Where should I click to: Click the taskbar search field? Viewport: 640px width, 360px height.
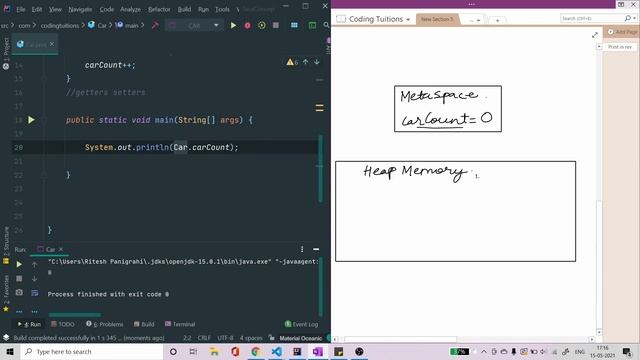click(92, 351)
